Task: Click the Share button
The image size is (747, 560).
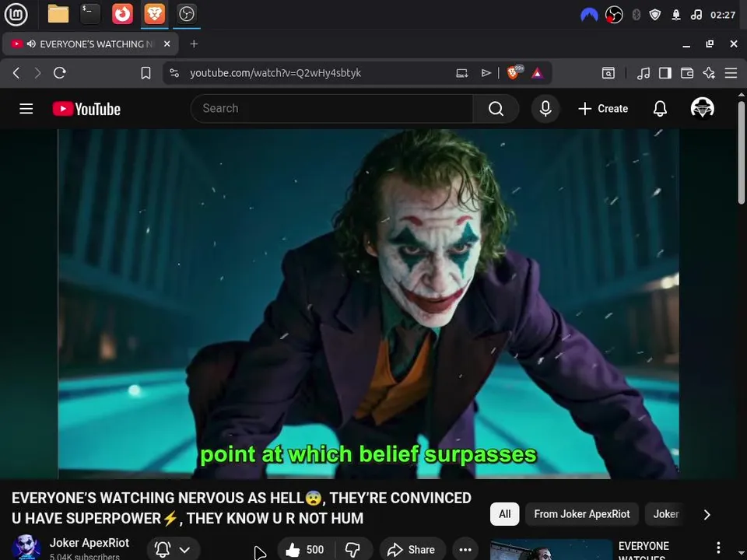Action: (x=412, y=550)
